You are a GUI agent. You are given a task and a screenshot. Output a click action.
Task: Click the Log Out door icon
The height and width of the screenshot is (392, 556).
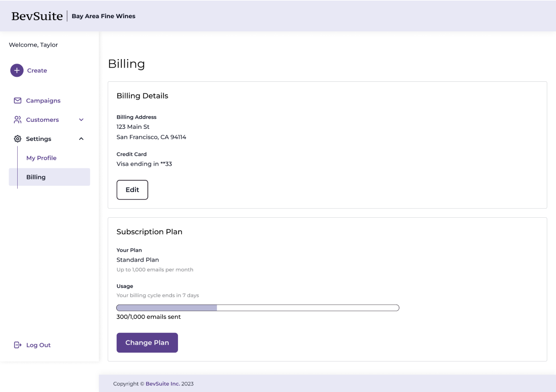click(17, 345)
